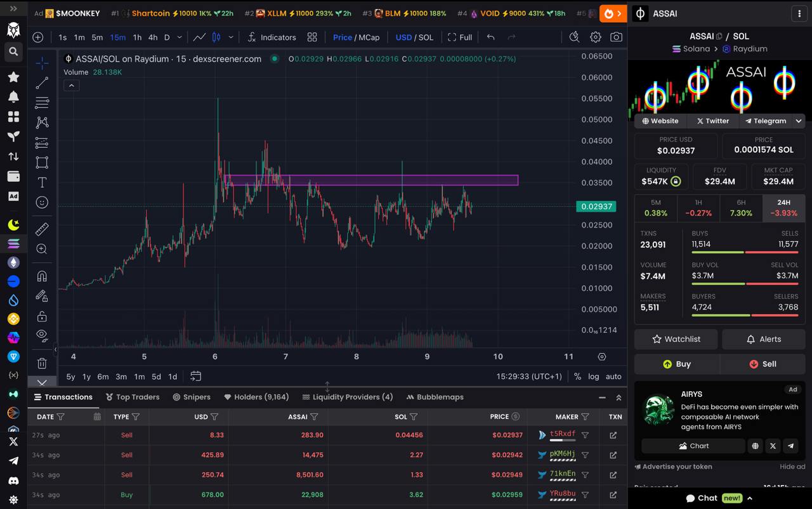Select the BNB chain icon in sidebar
Viewport: 812px width, 509px height.
[13, 319]
